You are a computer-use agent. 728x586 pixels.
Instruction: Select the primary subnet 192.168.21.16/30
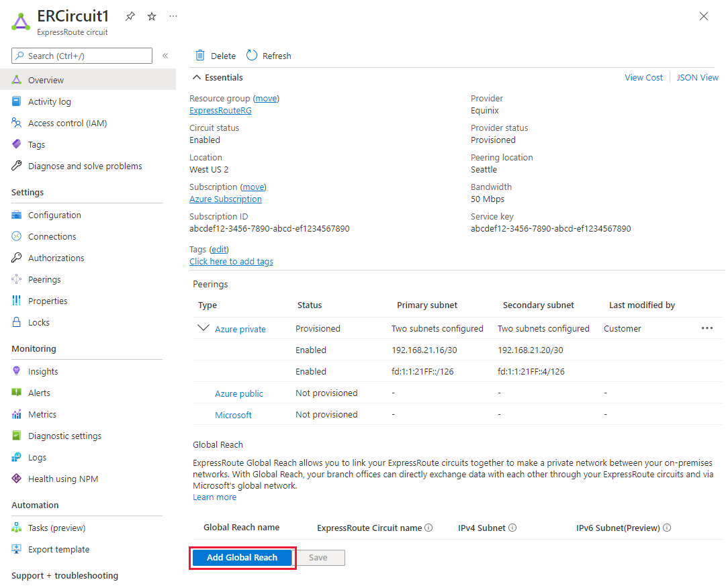click(x=424, y=350)
